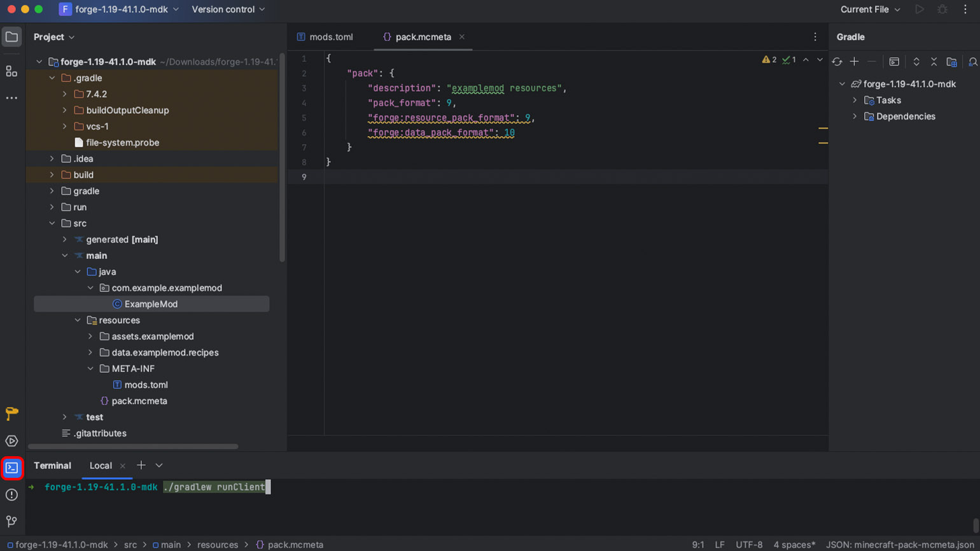Viewport: 980px width, 551px height.
Task: Open the Version control dropdown
Action: point(228,10)
